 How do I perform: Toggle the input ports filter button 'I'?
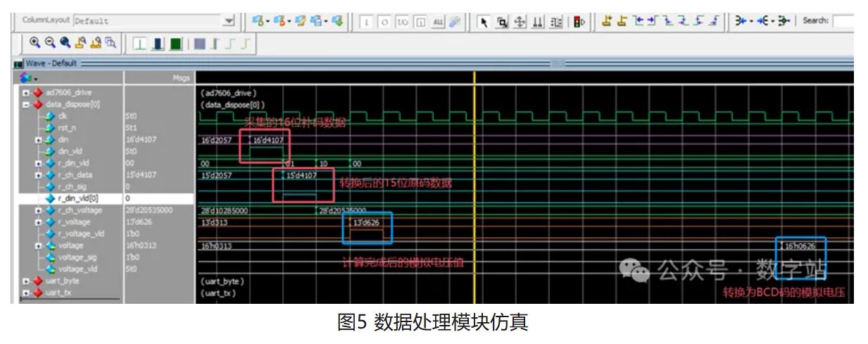point(367,20)
